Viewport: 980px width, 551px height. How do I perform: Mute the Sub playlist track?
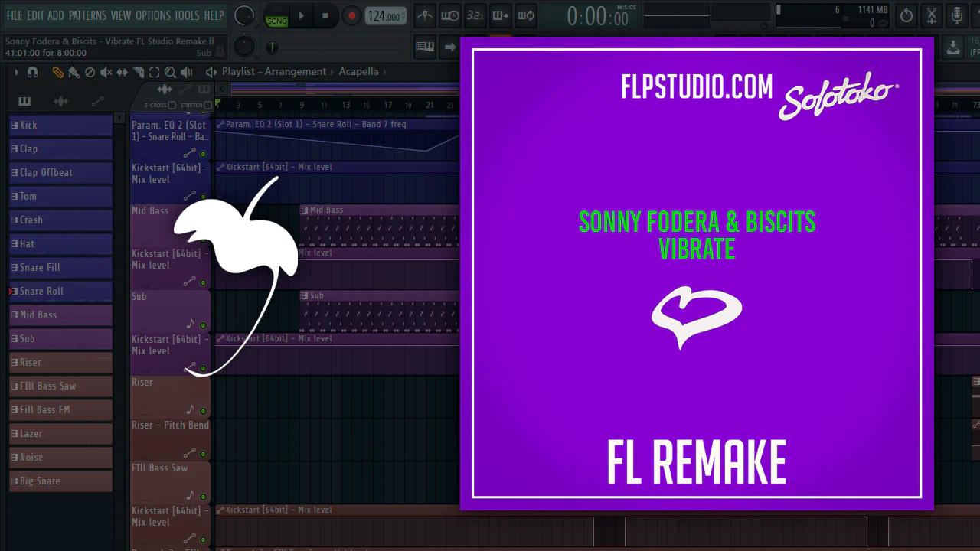click(x=203, y=325)
